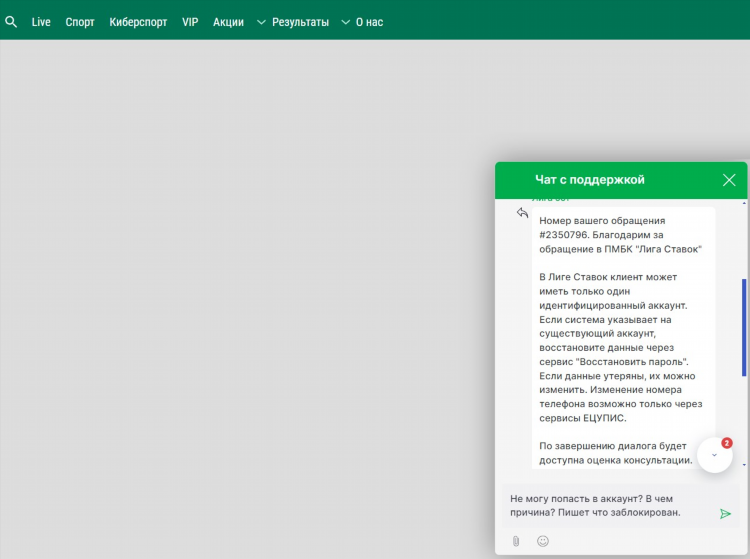750x559 pixels.
Task: Open the emoji picker smiley icon
Action: pos(543,541)
